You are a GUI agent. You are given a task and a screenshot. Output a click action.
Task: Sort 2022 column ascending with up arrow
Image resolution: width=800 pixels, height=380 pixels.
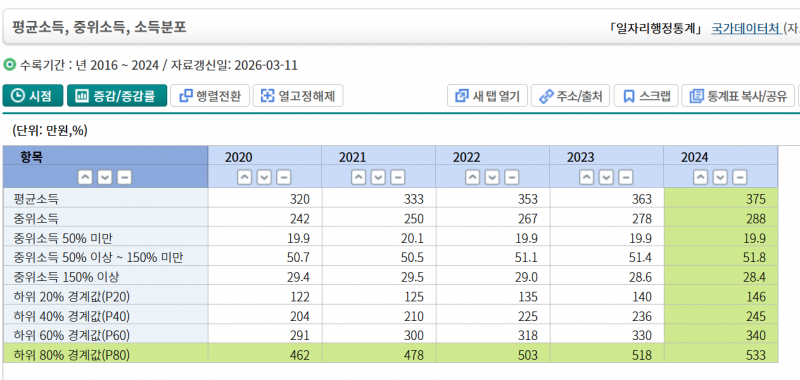473,178
